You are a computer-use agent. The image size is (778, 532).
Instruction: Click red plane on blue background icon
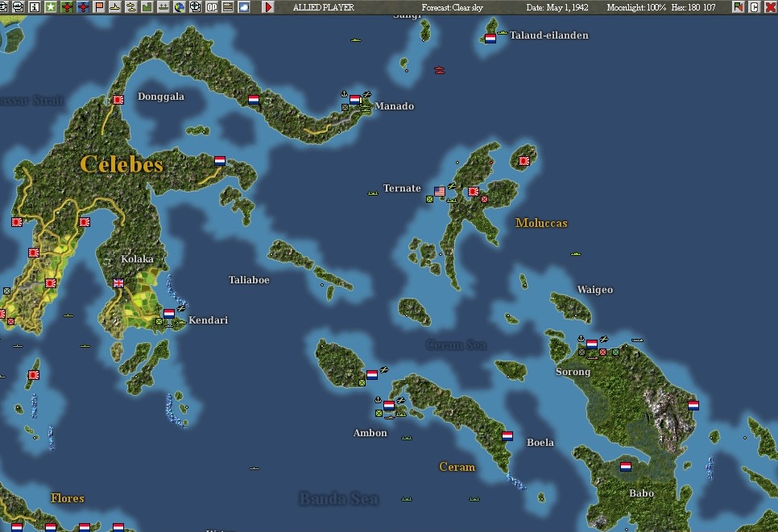point(83,7)
